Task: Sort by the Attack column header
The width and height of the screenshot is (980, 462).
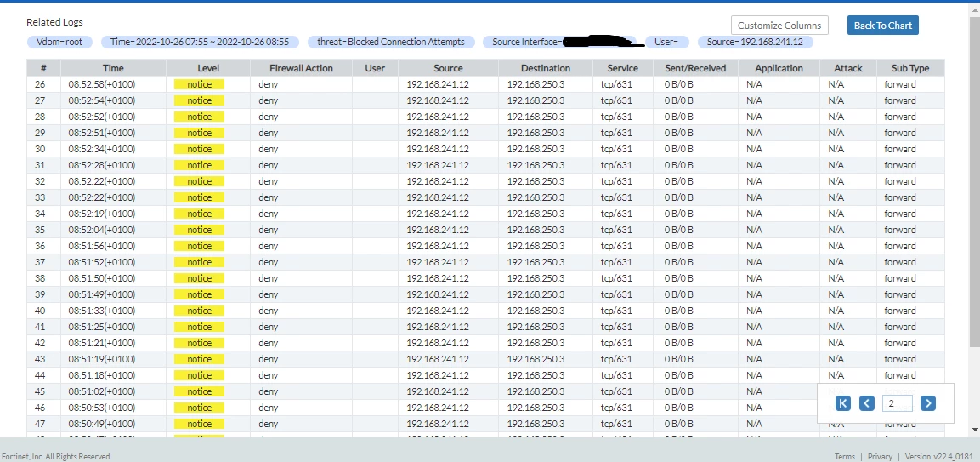Action: 847,68
